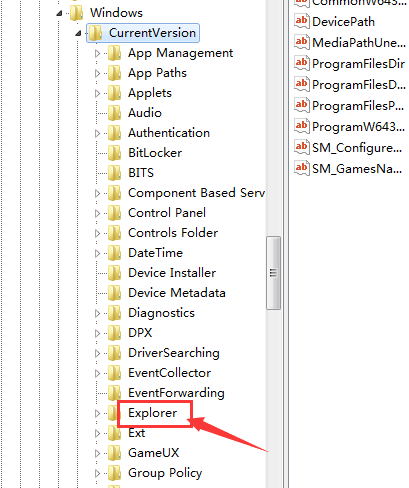Select the Device Metadata key label
The width and height of the screenshot is (409, 488).
[x=177, y=293]
